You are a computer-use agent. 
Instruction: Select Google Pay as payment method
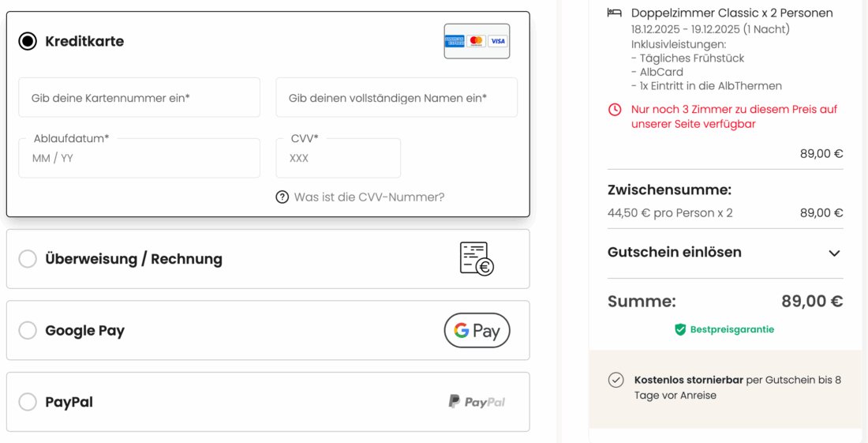pos(28,331)
